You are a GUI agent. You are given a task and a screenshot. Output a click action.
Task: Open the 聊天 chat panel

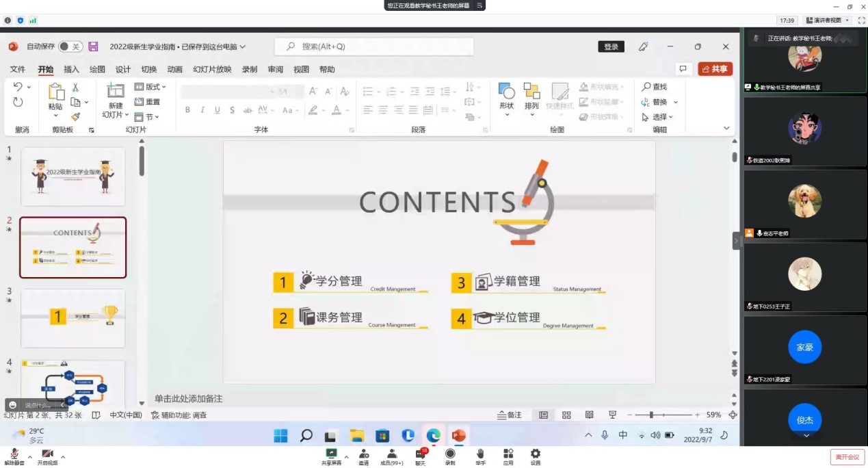(420, 456)
